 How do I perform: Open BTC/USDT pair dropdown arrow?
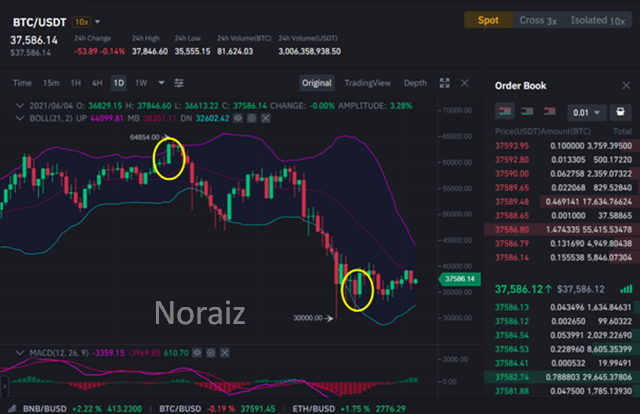point(97,22)
